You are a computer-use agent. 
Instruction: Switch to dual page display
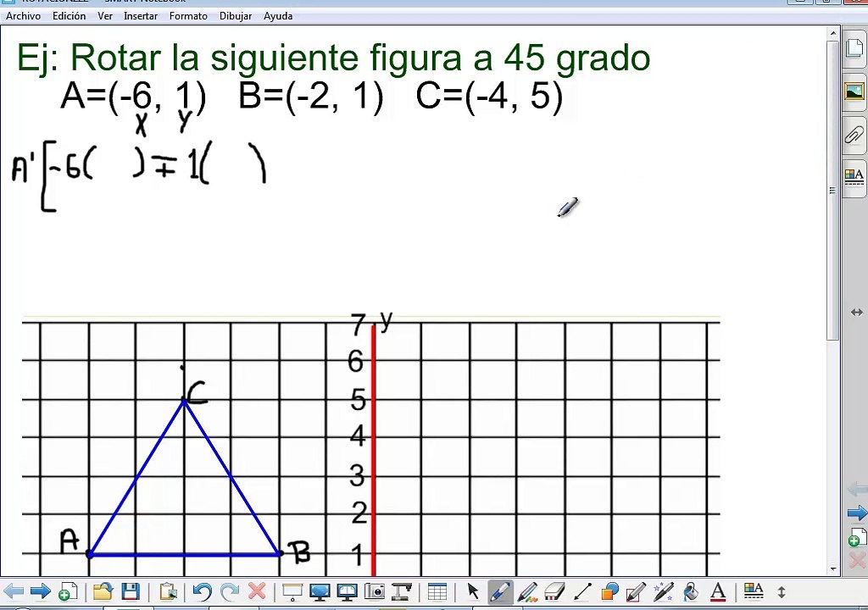[347, 591]
